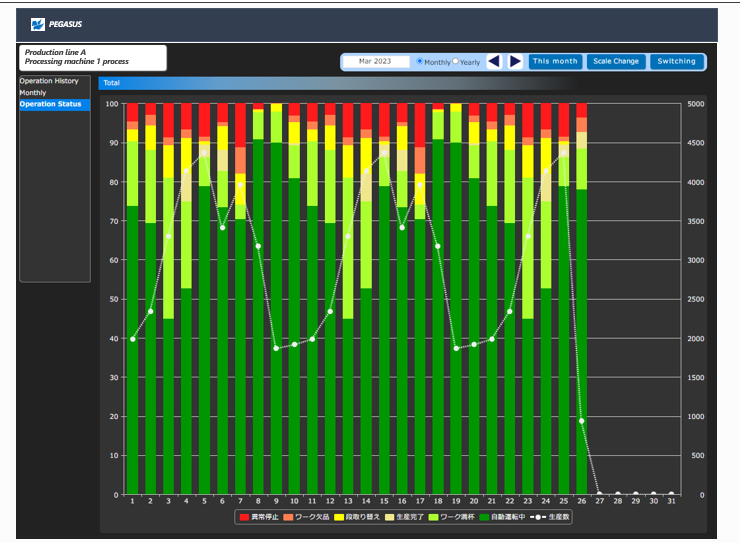Click the production count point on day 26

tap(581, 421)
